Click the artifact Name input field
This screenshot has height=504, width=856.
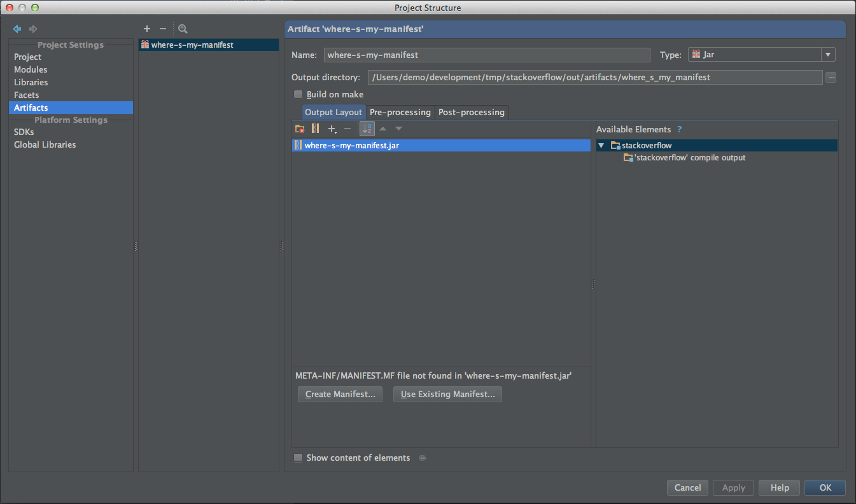click(487, 54)
